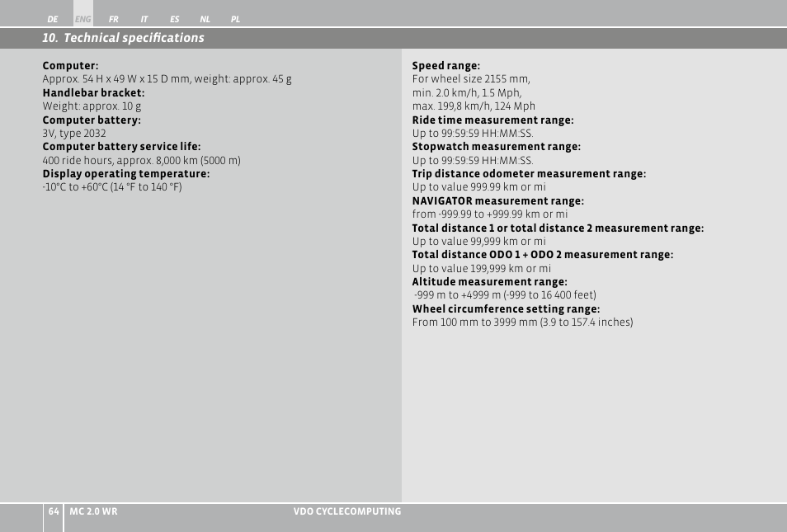Select the 'Weight: approx. 10 g' text
This screenshot has height=532, width=787.
[92, 106]
